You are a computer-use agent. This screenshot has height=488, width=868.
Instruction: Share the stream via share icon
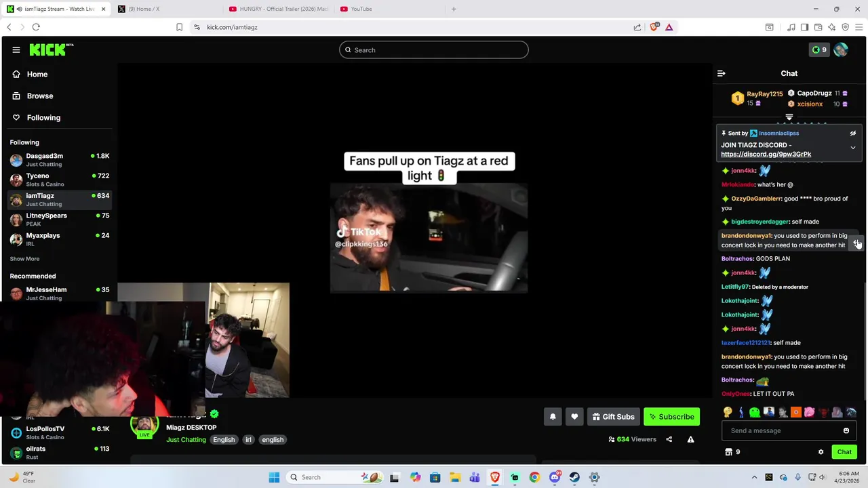click(x=669, y=439)
